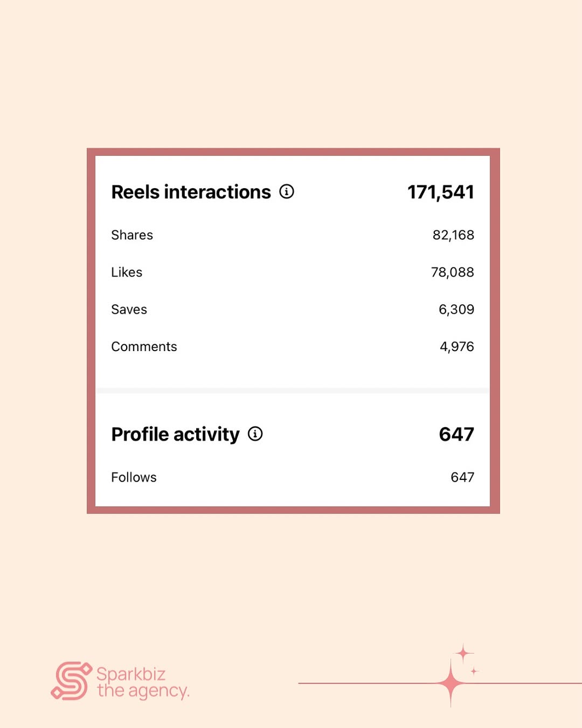Click the 6,309 saves value

[456, 310]
